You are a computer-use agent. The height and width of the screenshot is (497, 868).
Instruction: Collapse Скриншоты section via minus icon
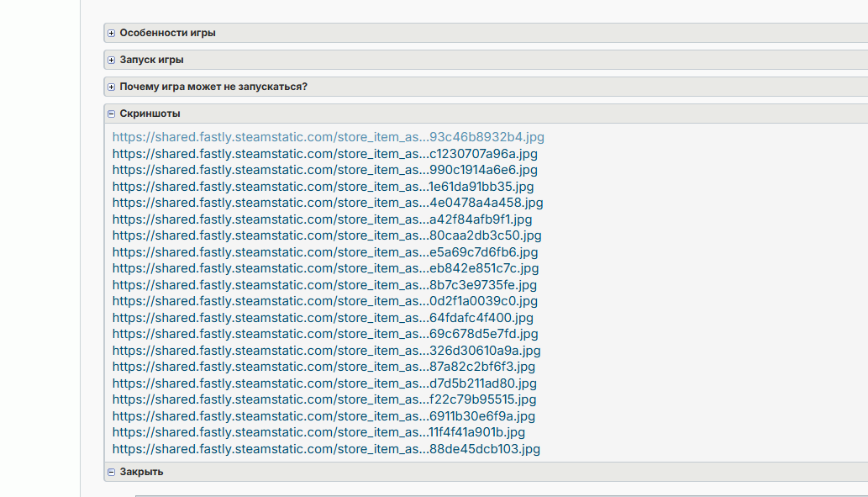pyautogui.click(x=111, y=114)
